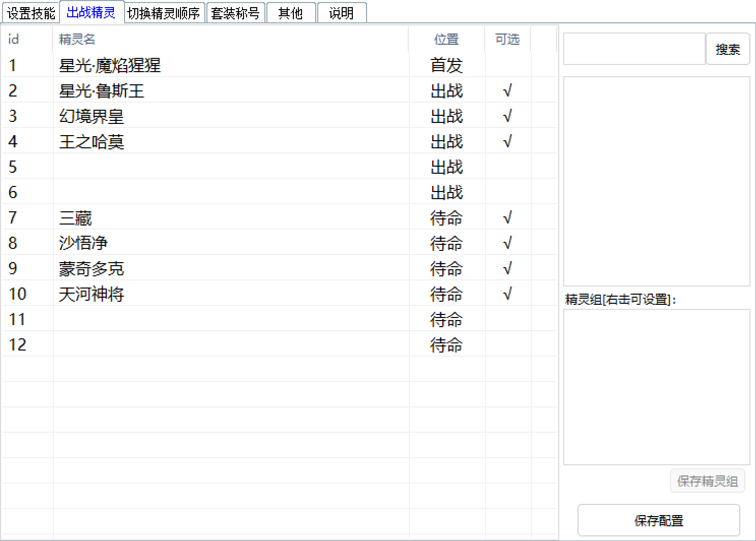
Task: Select the 沙悟净 name cell
Action: tap(231, 243)
